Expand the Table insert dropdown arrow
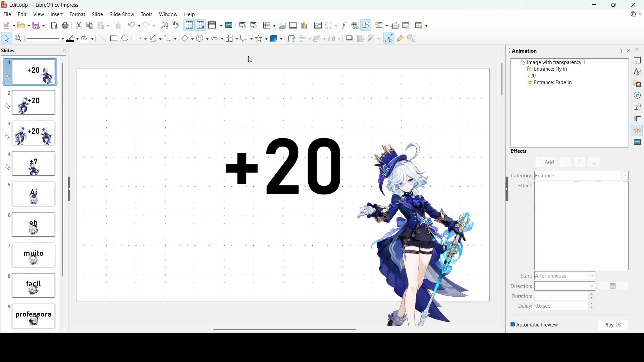 [x=274, y=26]
